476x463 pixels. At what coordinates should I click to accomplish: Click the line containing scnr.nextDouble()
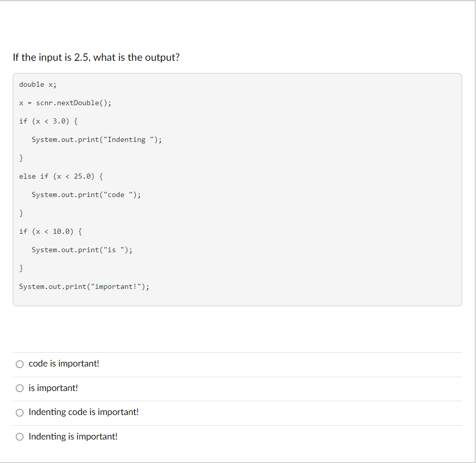coord(65,103)
